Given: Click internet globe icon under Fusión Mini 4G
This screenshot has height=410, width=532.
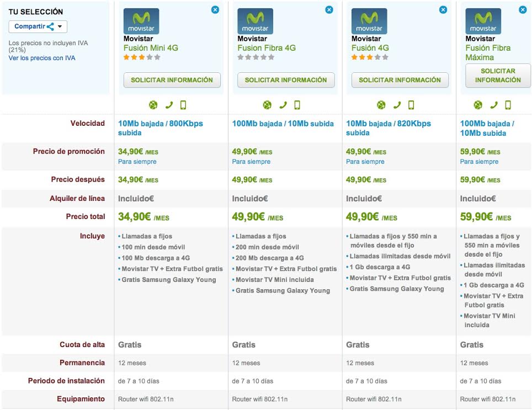Looking at the screenshot, I should pos(153,105).
